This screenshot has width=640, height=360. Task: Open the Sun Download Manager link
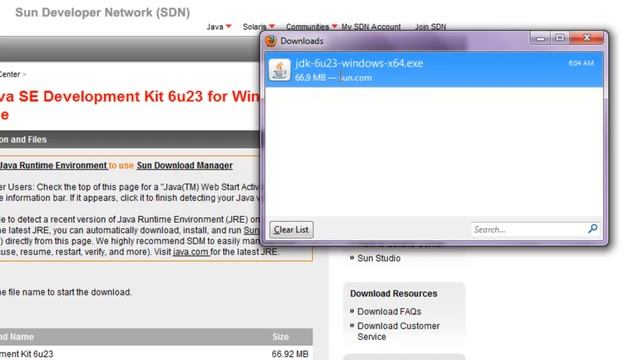184,165
